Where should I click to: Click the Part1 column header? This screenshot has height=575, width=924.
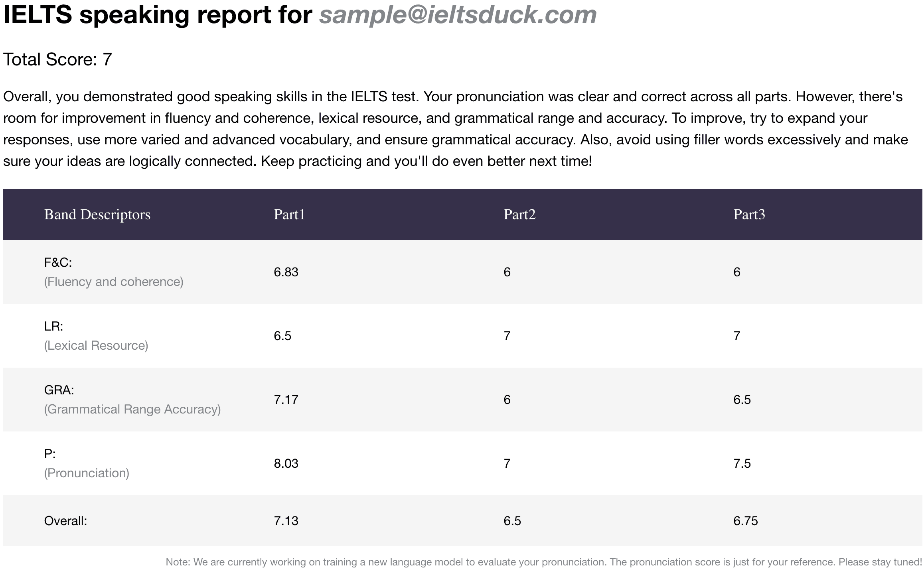point(289,215)
